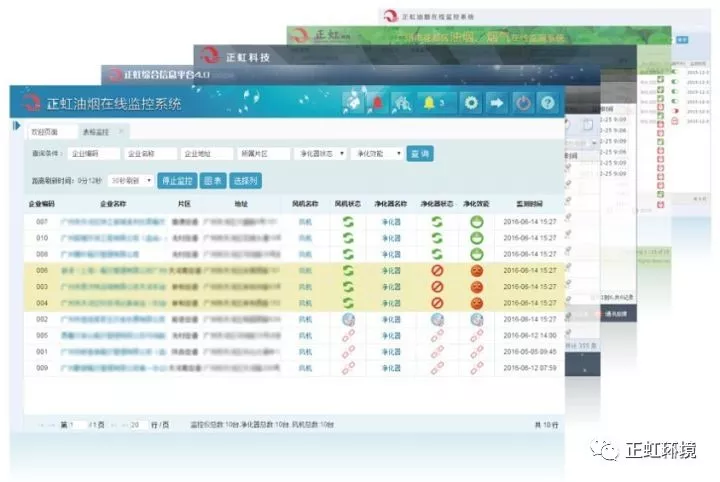The width and height of the screenshot is (720, 482).
Task: Click fan status icon in row 004
Action: pyautogui.click(x=349, y=303)
